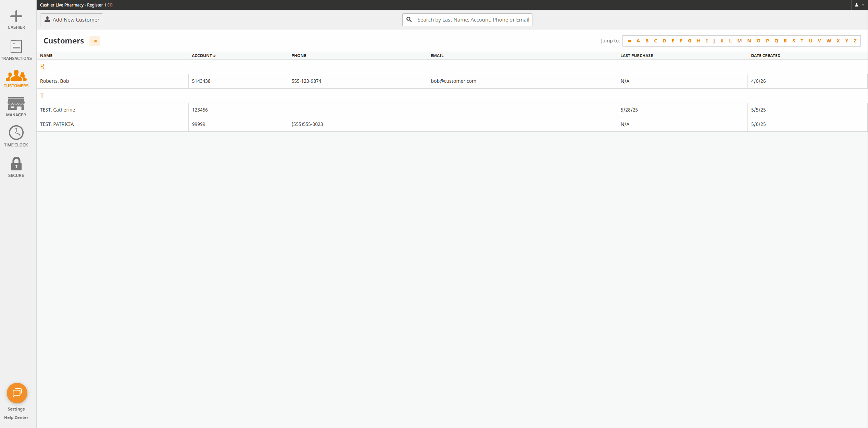Open the Manager section

click(16, 107)
